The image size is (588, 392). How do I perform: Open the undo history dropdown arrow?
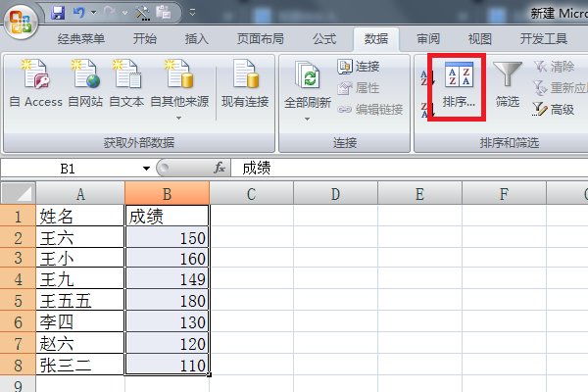coord(94,13)
